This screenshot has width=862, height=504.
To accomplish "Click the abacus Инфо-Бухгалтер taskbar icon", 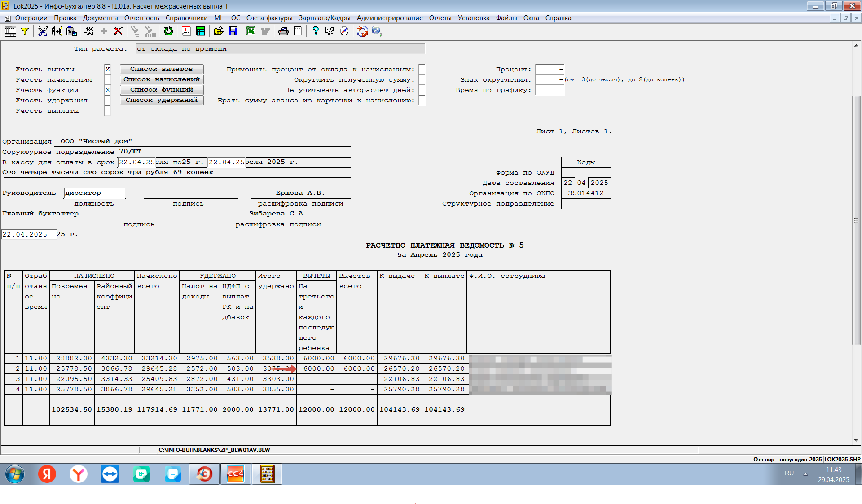I will tap(267, 474).
